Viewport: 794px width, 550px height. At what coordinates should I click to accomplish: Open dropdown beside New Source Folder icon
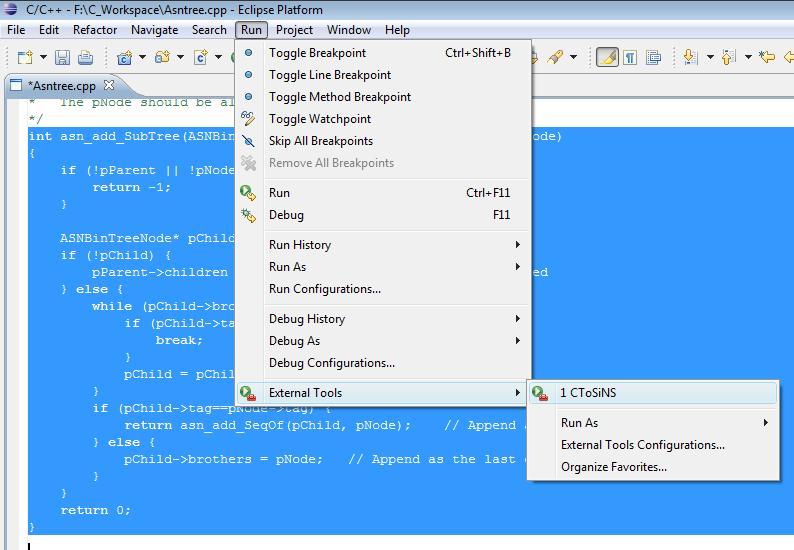[181, 57]
